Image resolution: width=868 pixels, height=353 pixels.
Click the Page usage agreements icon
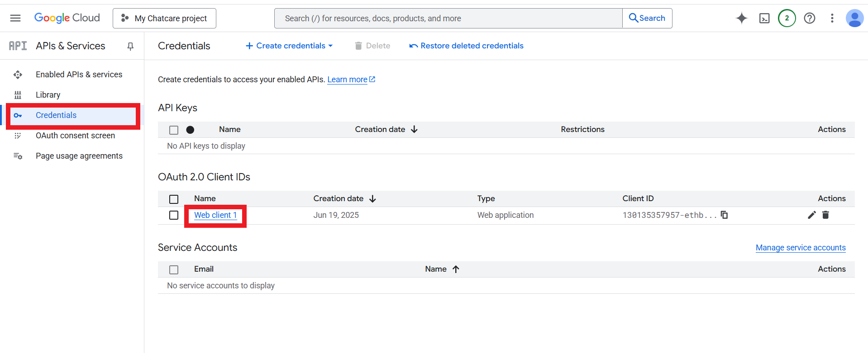pos(18,156)
